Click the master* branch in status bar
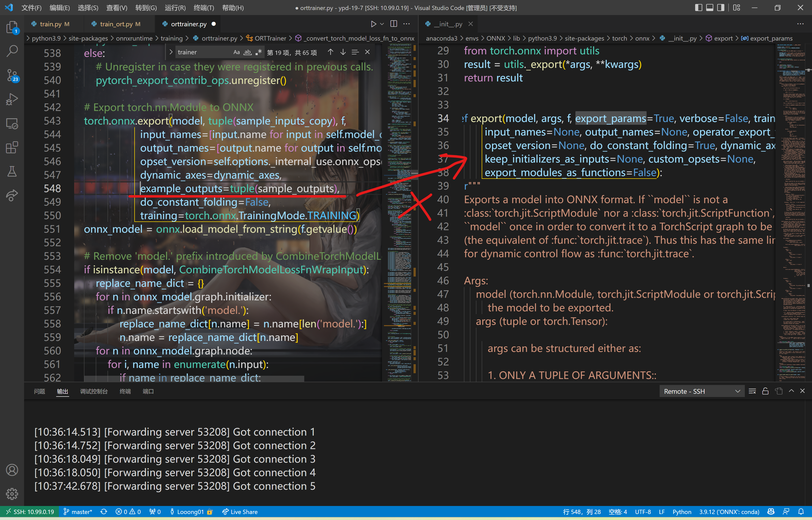The image size is (812, 520). tap(78, 511)
